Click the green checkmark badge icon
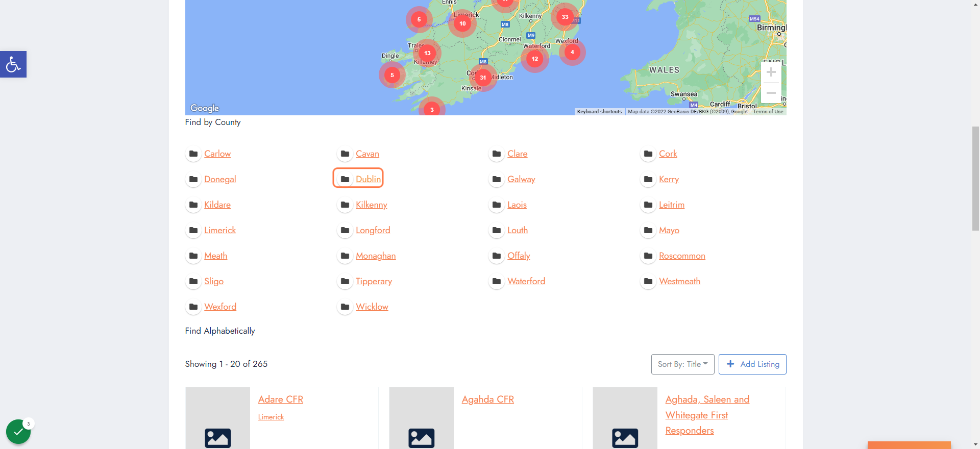The height and width of the screenshot is (449, 980). [18, 432]
